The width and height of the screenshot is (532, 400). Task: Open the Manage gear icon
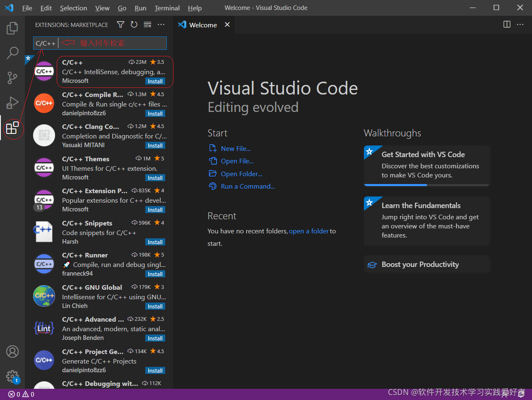[x=12, y=376]
